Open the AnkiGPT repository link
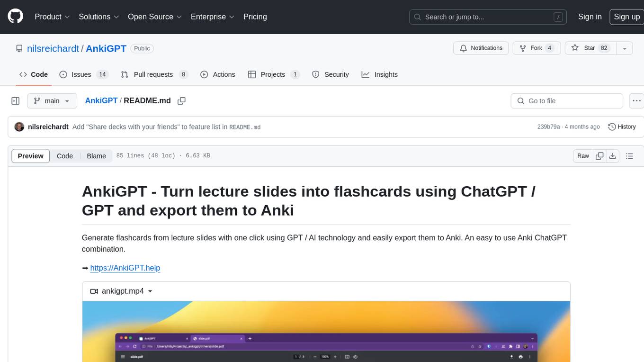Screen dimensions: 644x362 pos(106,48)
